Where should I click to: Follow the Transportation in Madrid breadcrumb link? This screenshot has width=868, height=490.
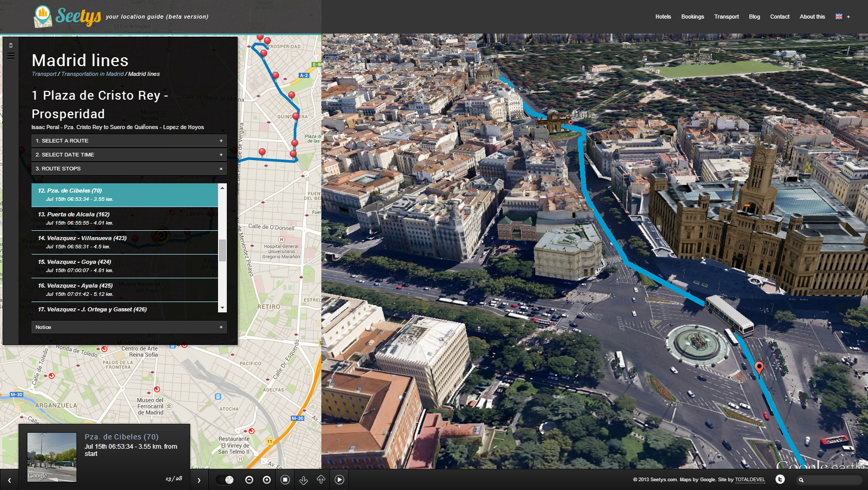tap(92, 74)
